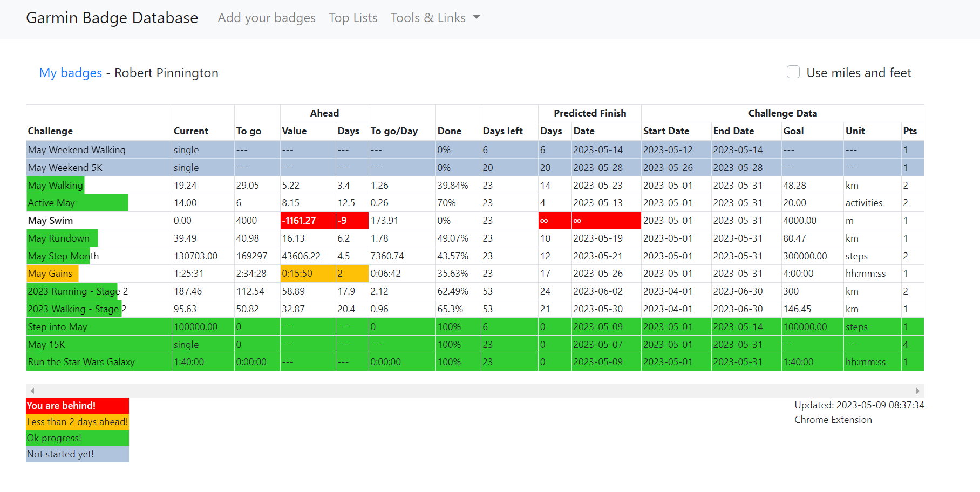Enable the Use miles and feet checkbox
The height and width of the screenshot is (492, 980).
pyautogui.click(x=793, y=72)
